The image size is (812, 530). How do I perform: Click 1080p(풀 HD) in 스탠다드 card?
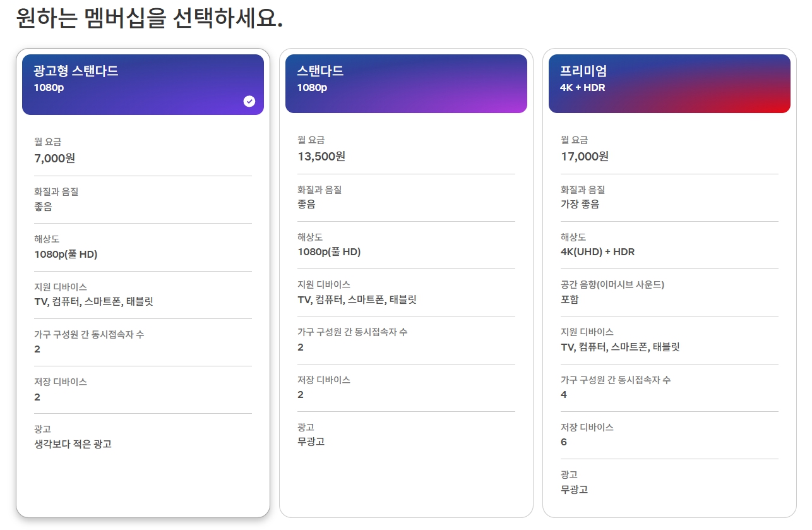tap(329, 251)
